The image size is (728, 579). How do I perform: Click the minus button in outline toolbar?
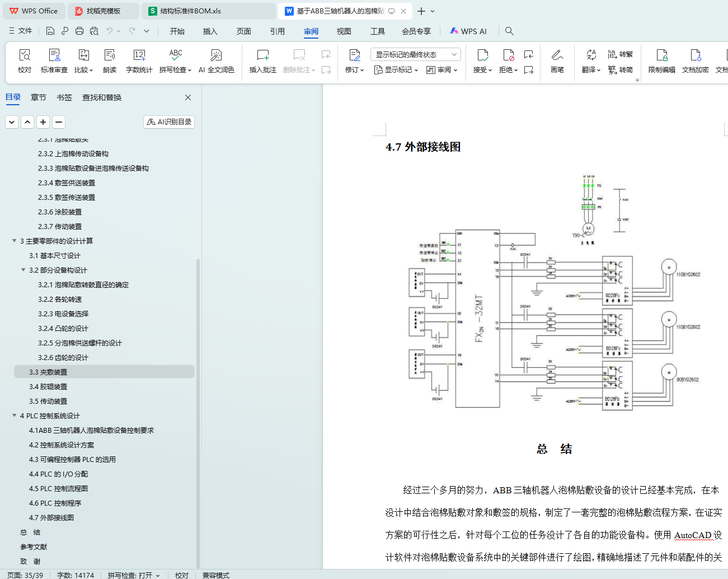59,122
